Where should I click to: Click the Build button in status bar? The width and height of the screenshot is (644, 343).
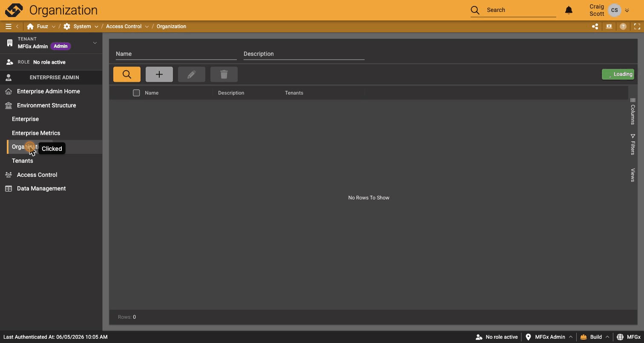coord(595,337)
